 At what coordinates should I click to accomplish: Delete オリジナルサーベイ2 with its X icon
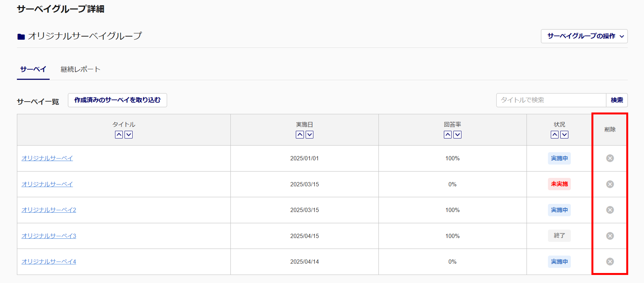coord(609,210)
